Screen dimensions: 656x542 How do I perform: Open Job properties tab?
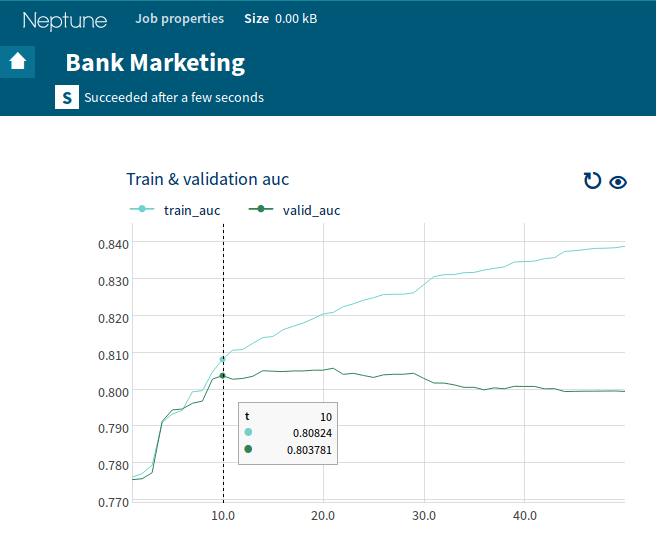pos(179,19)
